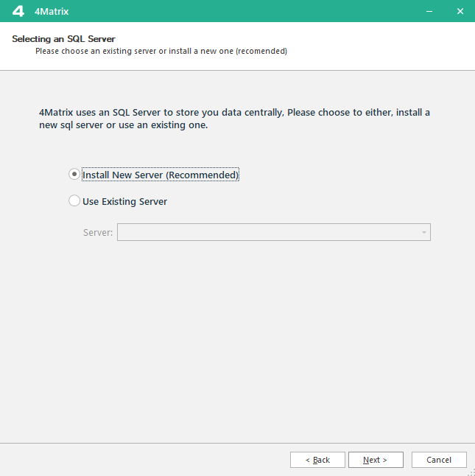The image size is (475, 476).
Task: Click the "Selecting an SQL Server" heading
Action: pyautogui.click(x=63, y=38)
